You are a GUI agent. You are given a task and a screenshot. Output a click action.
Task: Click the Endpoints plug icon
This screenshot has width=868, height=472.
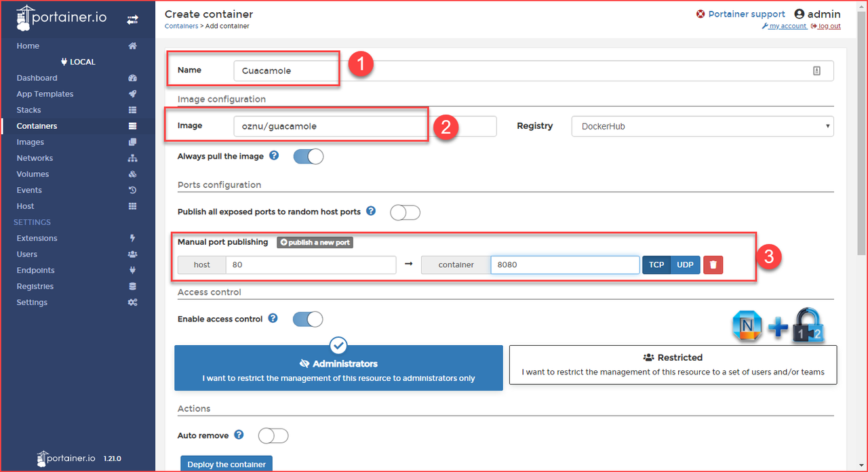133,271
